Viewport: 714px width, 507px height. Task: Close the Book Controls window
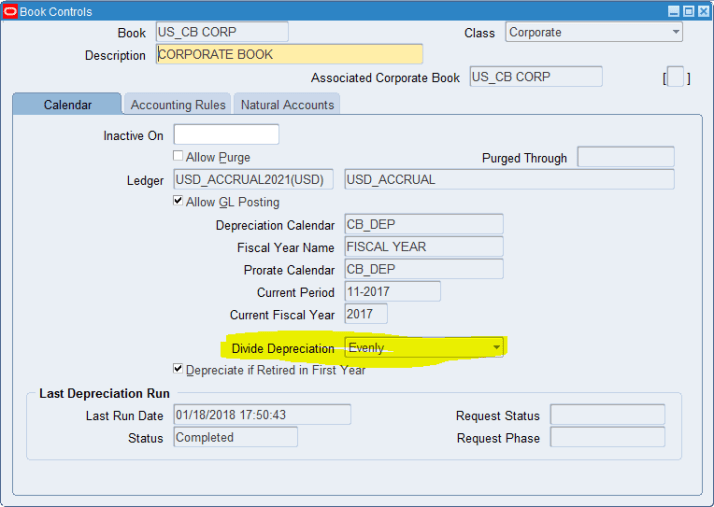pos(703,11)
